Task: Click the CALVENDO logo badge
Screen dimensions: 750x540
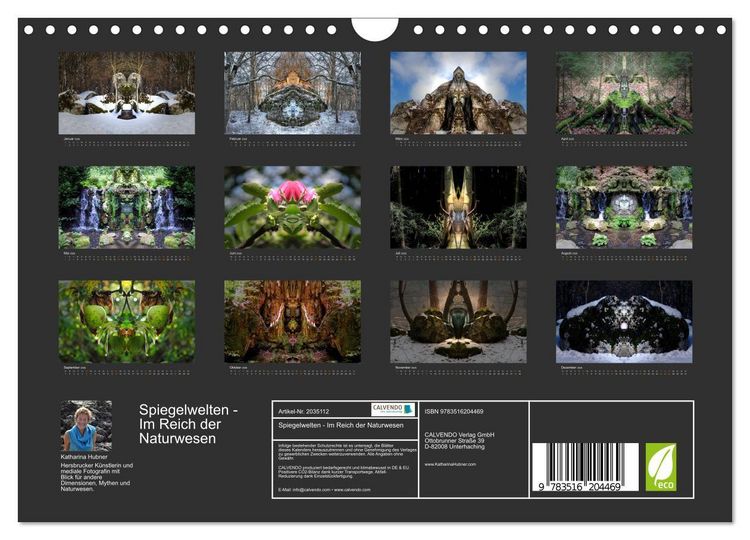Action: 393,409
